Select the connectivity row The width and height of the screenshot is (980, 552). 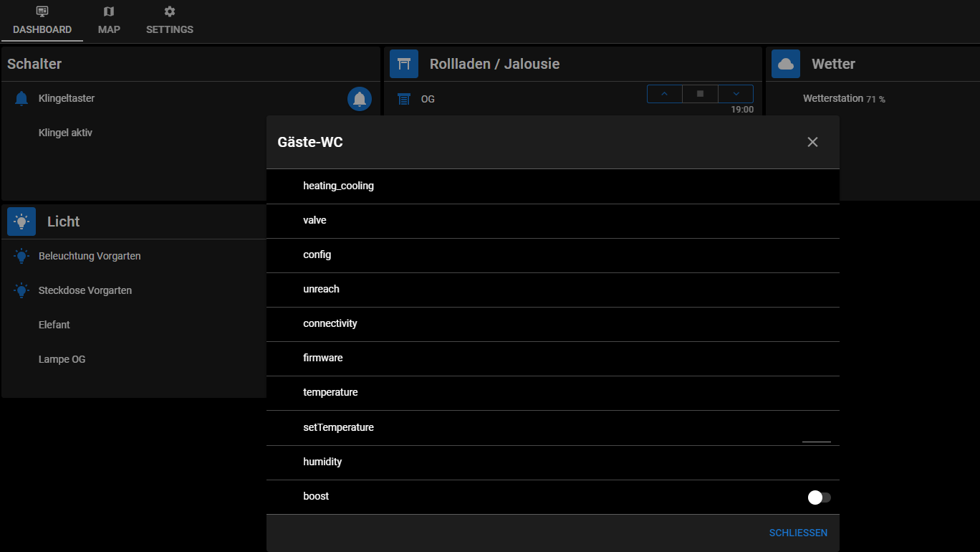click(553, 324)
